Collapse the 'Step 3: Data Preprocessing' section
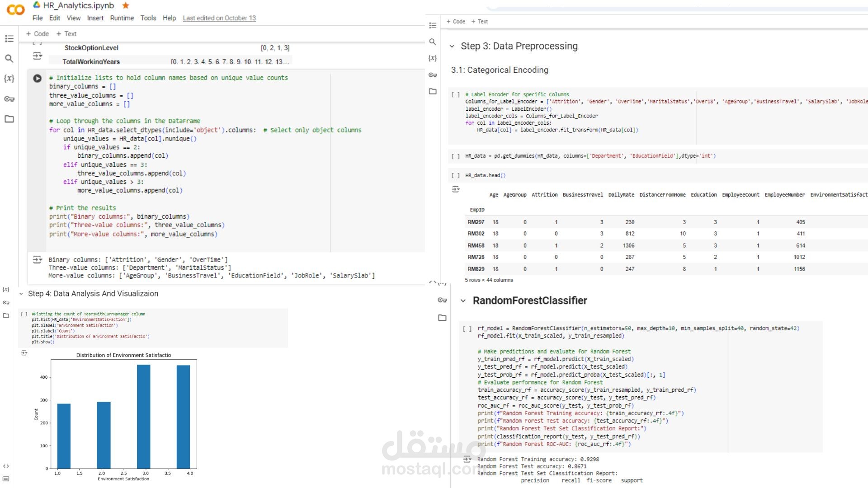This screenshot has width=868, height=488. (452, 47)
